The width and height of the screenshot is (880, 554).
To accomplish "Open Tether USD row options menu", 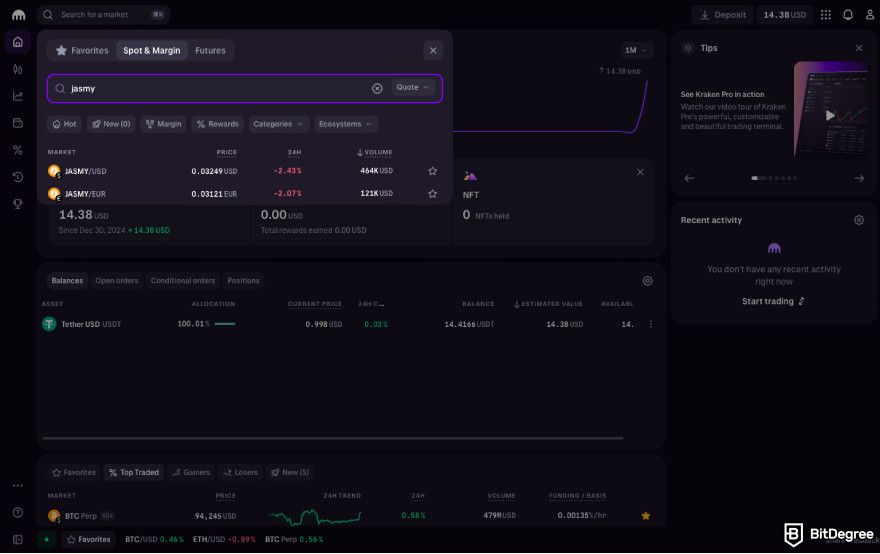I will 650,324.
